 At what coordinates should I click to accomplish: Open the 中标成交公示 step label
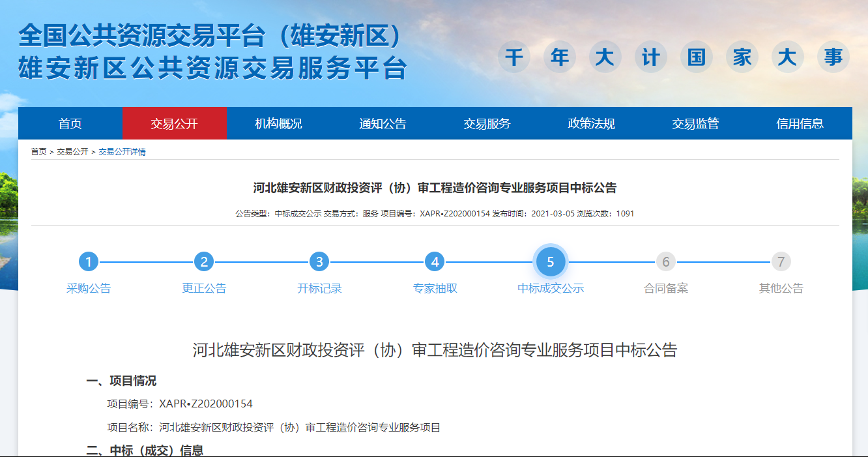[x=551, y=288]
